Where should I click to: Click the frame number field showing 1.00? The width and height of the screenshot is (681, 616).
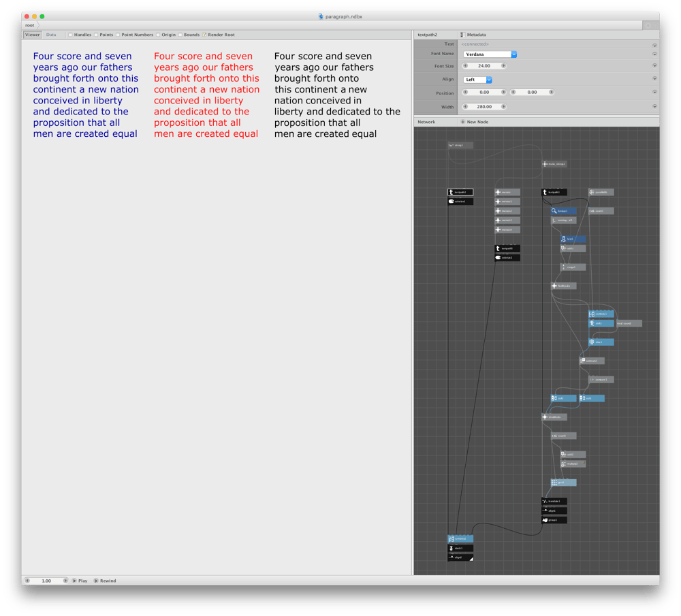click(46, 581)
